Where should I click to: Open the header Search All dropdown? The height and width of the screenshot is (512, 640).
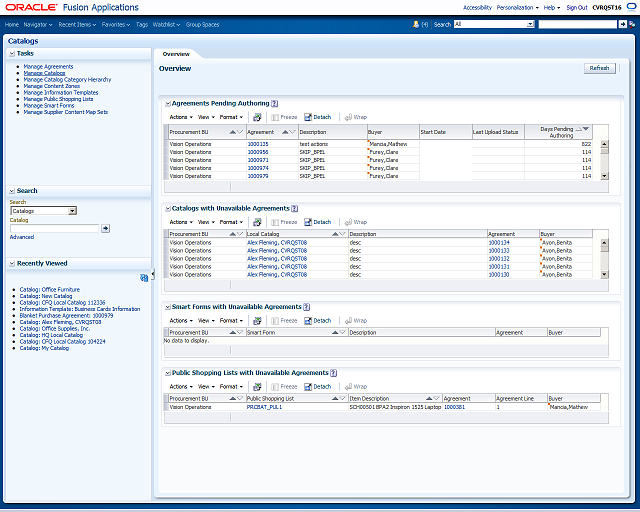530,24
